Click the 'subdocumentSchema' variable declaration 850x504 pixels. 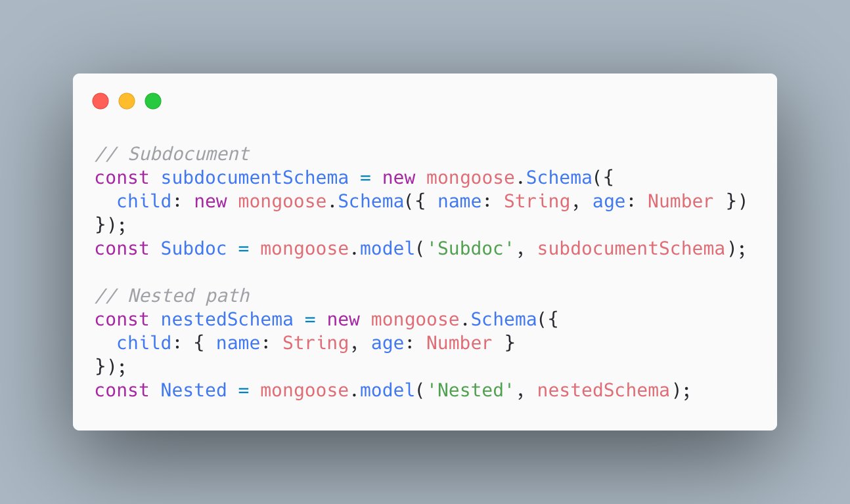coord(255,178)
